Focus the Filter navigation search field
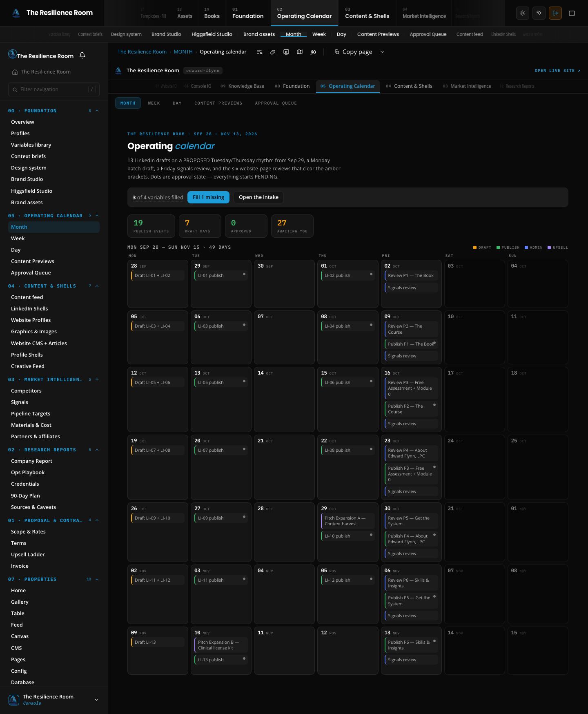Image resolution: width=588 pixels, height=714 pixels. (54, 89)
